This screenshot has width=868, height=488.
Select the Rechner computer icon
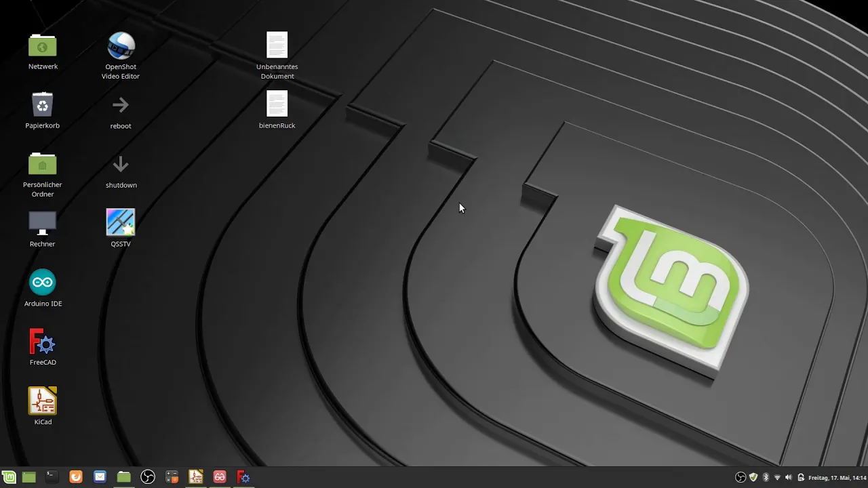pos(42,223)
